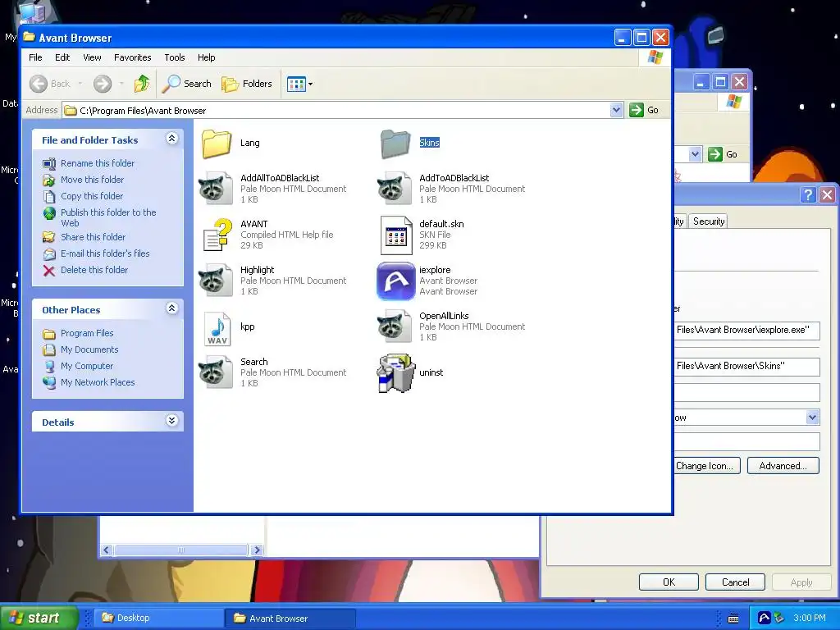840x630 pixels.
Task: Select the iexplore Avant Browser icon
Action: point(396,281)
